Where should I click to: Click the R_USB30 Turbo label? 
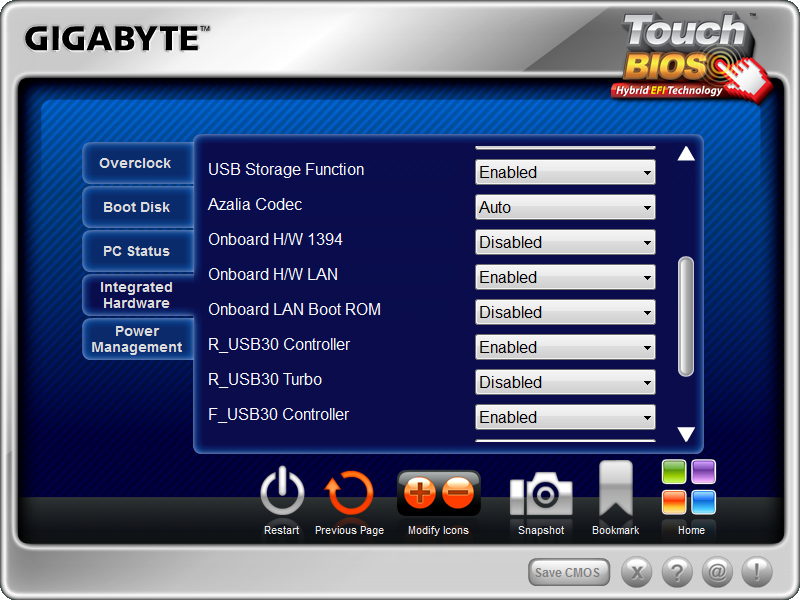[265, 380]
